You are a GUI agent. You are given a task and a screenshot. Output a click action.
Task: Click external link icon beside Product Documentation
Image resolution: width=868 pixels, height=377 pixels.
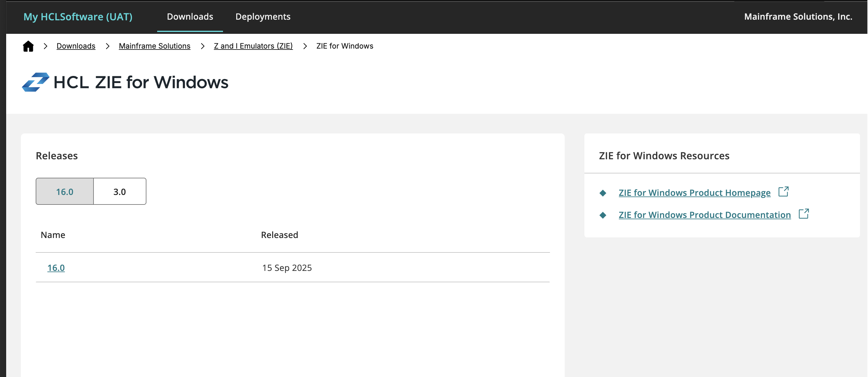(803, 214)
